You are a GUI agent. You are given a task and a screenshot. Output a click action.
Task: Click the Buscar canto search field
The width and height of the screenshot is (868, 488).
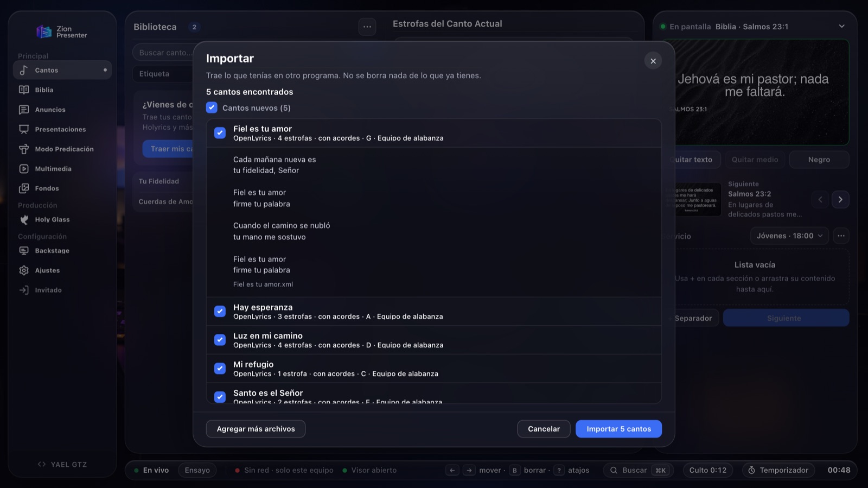click(163, 53)
